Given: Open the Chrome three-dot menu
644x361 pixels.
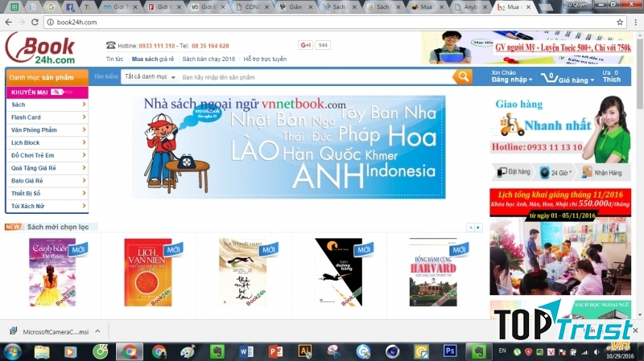Looking at the screenshot, I should point(635,23).
